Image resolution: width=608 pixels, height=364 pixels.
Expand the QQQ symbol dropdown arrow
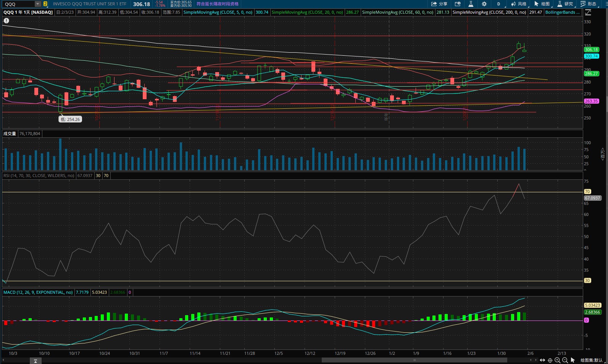tap(37, 4)
